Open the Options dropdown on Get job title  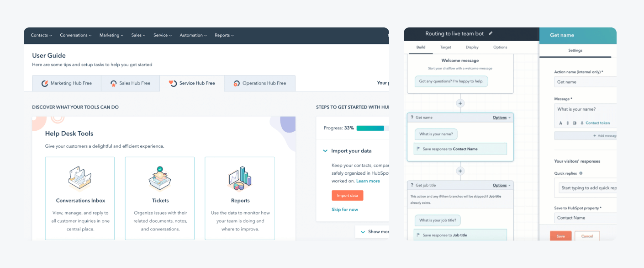tap(500, 185)
